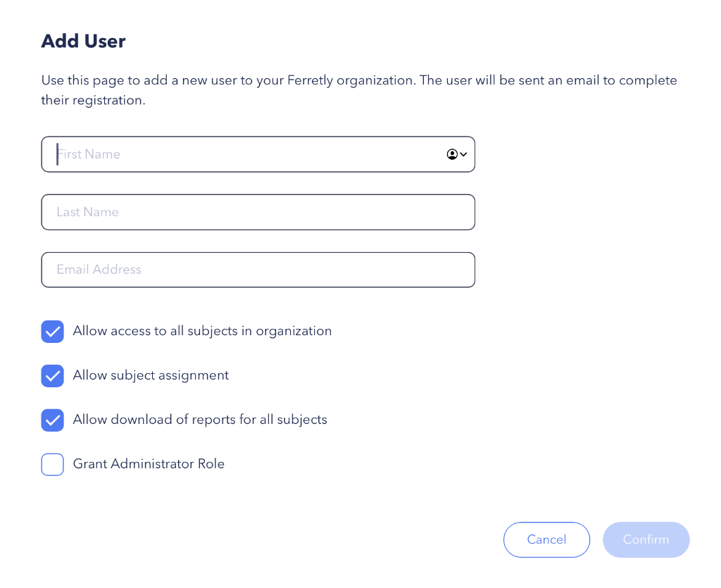The image size is (721, 588).
Task: Enable the Grant Administrator Role checkbox
Action: 52,464
